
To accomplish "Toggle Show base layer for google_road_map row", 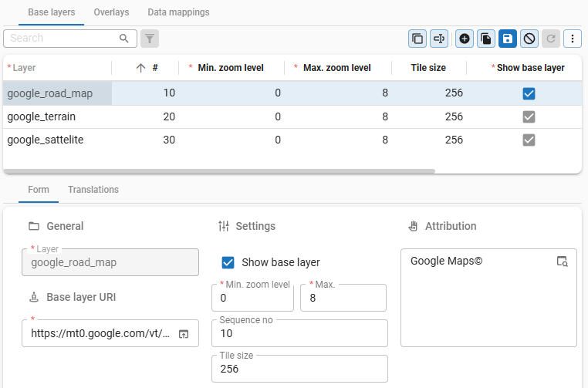I will [529, 93].
